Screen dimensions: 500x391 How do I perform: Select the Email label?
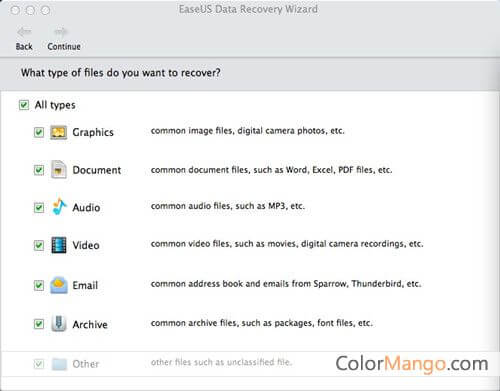pyautogui.click(x=85, y=285)
